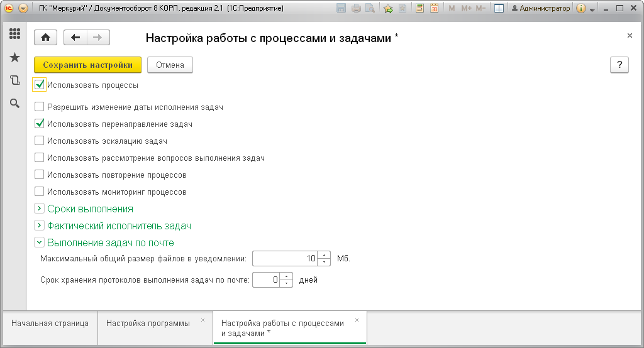Click the max file size field showing 10
This screenshot has height=348, width=644.
285,259
